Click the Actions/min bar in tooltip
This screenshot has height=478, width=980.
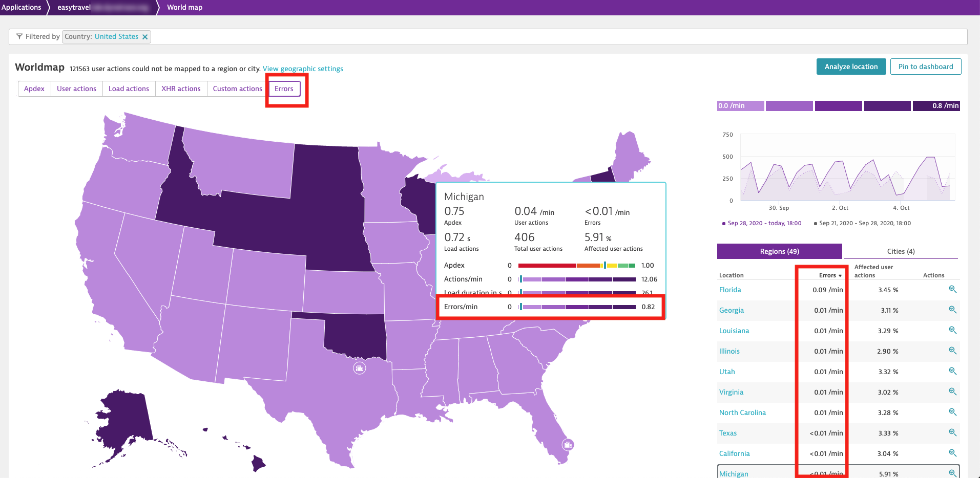coord(577,279)
